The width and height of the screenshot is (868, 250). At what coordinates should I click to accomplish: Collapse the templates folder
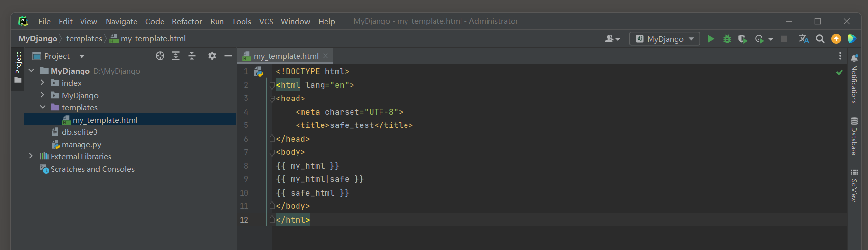[42, 107]
